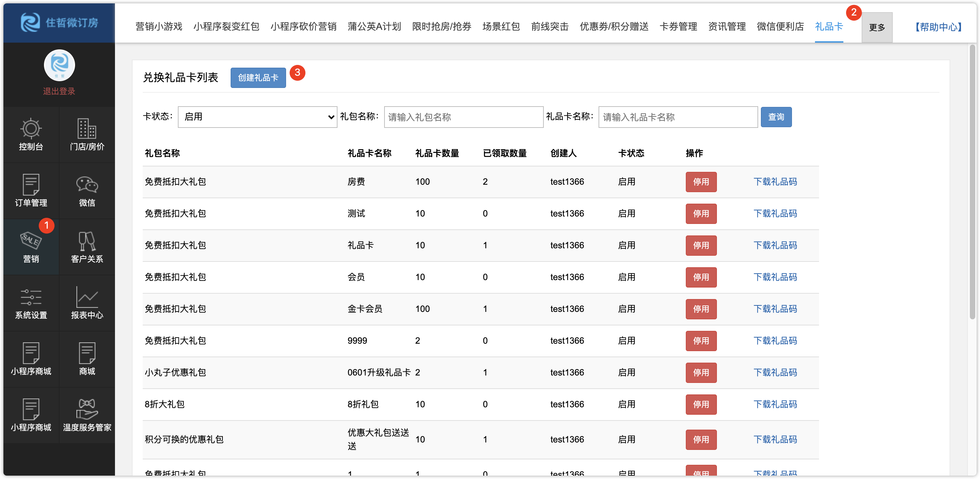Download gift code for 金卡会员 row
Viewport: 980px width, 479px height.
[x=775, y=309]
